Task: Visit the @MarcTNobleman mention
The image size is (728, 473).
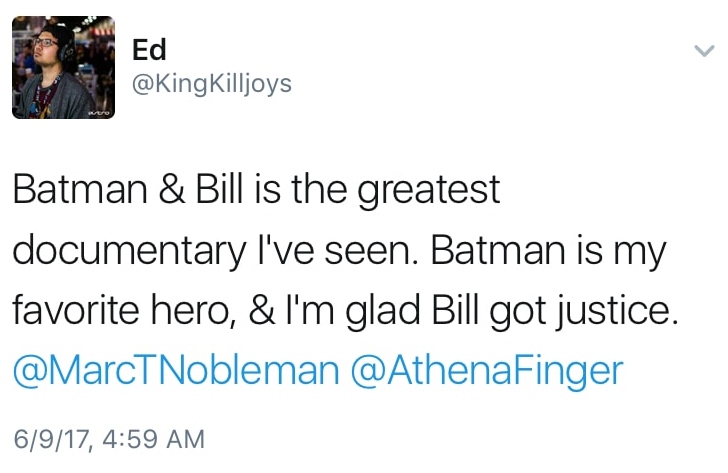Action: click(175, 371)
